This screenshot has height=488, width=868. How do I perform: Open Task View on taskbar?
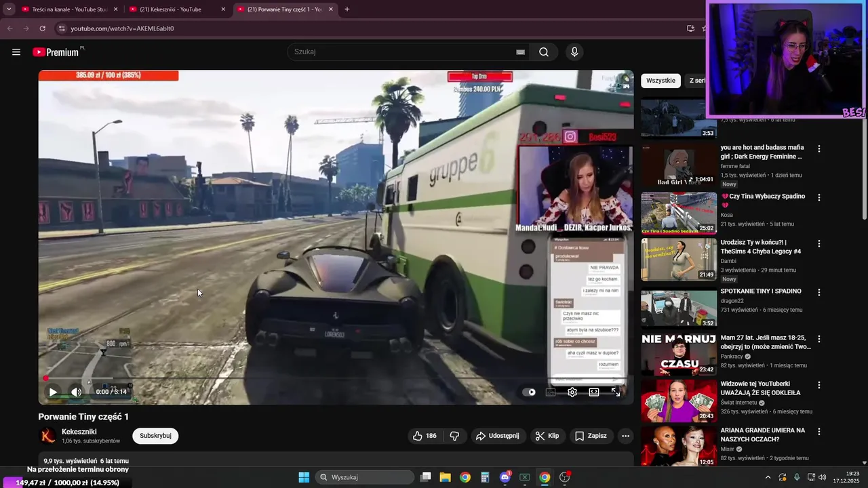[425, 477]
